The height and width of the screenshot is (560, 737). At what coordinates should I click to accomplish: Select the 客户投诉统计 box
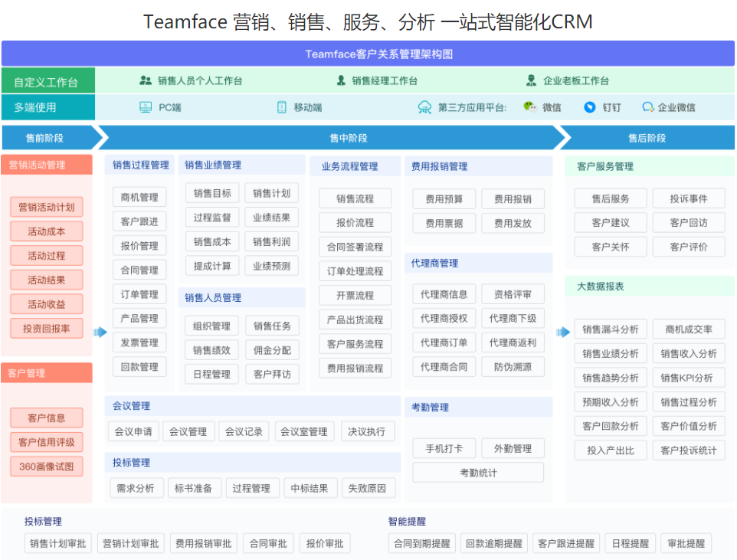[x=689, y=450]
